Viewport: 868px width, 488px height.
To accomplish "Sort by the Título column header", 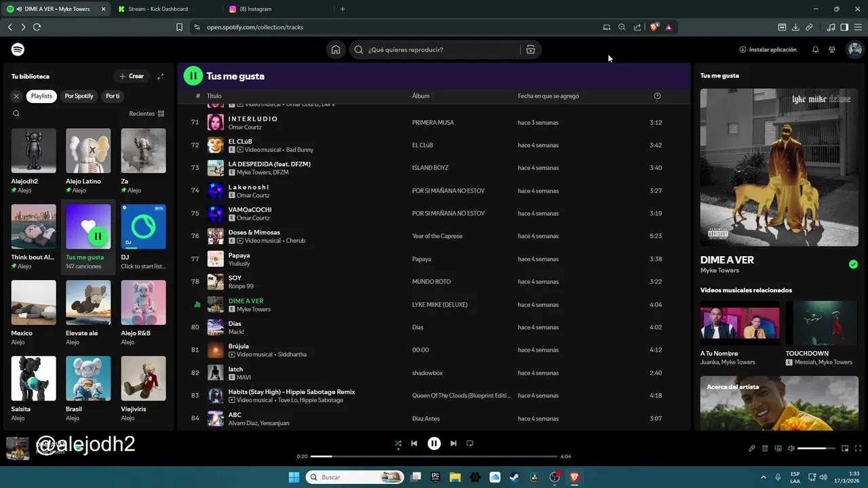I will point(214,96).
